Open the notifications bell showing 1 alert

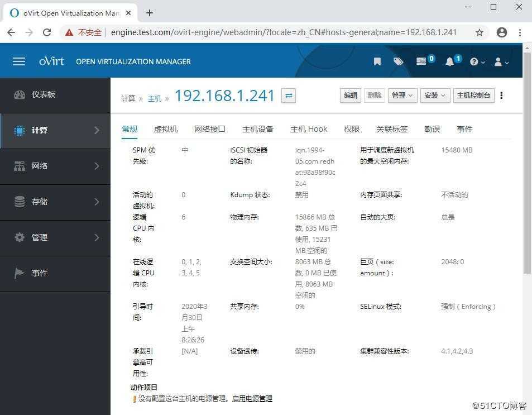click(x=449, y=61)
